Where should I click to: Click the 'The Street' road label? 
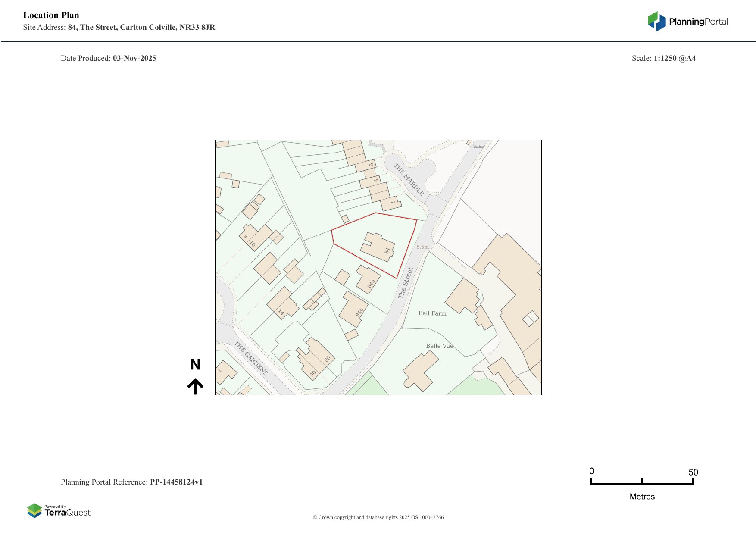click(x=405, y=283)
